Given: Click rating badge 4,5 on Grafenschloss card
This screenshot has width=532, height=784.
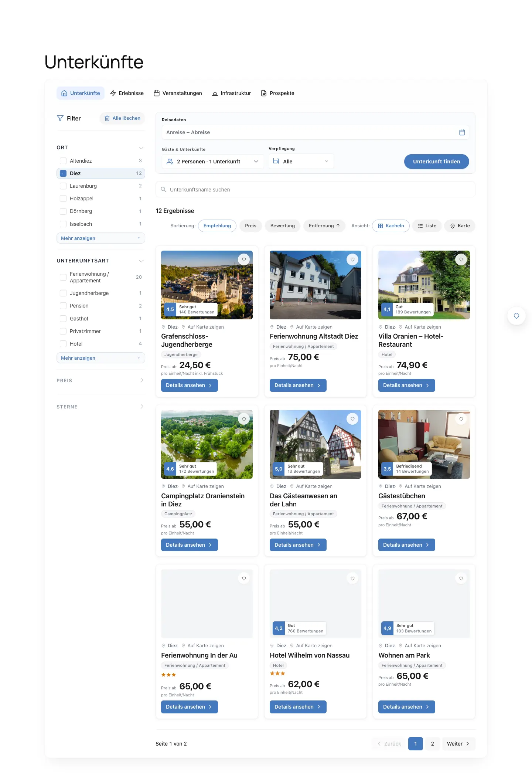Looking at the screenshot, I should pyautogui.click(x=170, y=309).
